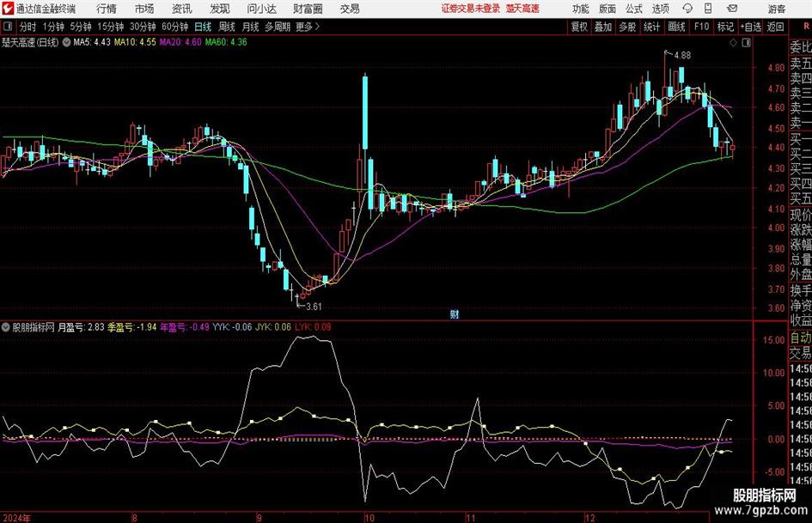Click the 财 marker on the chart

point(455,313)
